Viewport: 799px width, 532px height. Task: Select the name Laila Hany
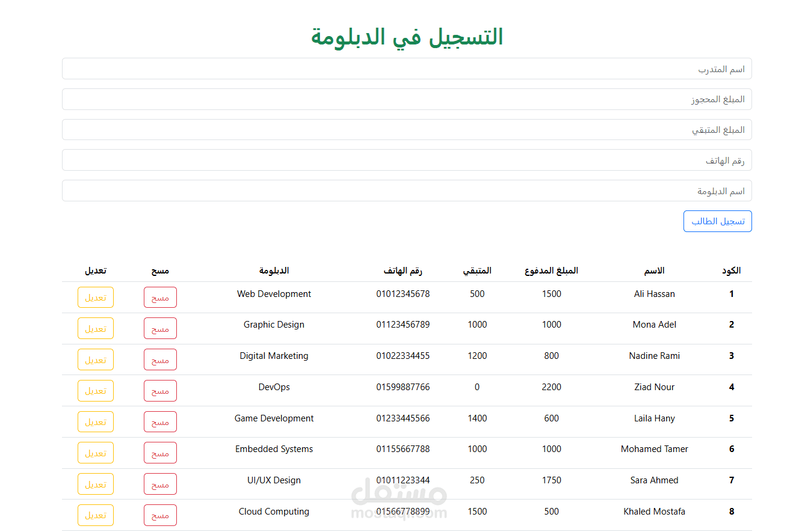click(655, 418)
